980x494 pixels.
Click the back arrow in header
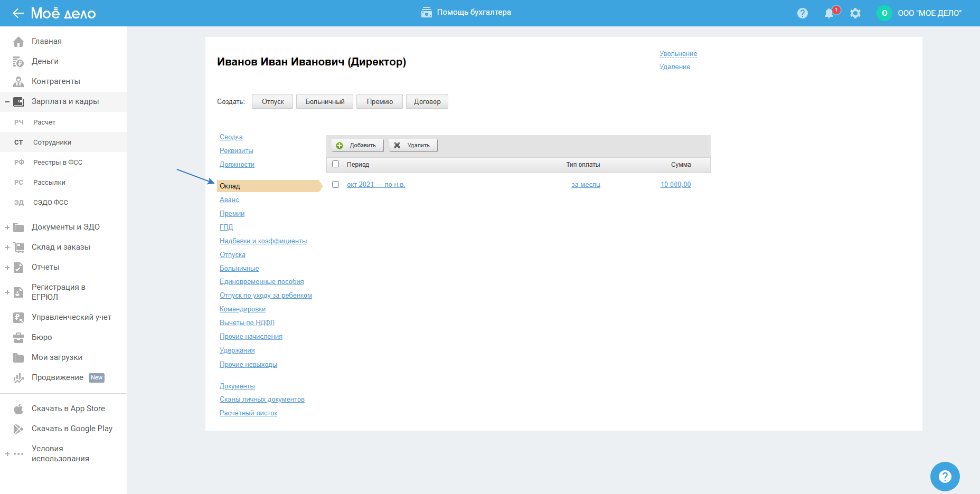18,13
